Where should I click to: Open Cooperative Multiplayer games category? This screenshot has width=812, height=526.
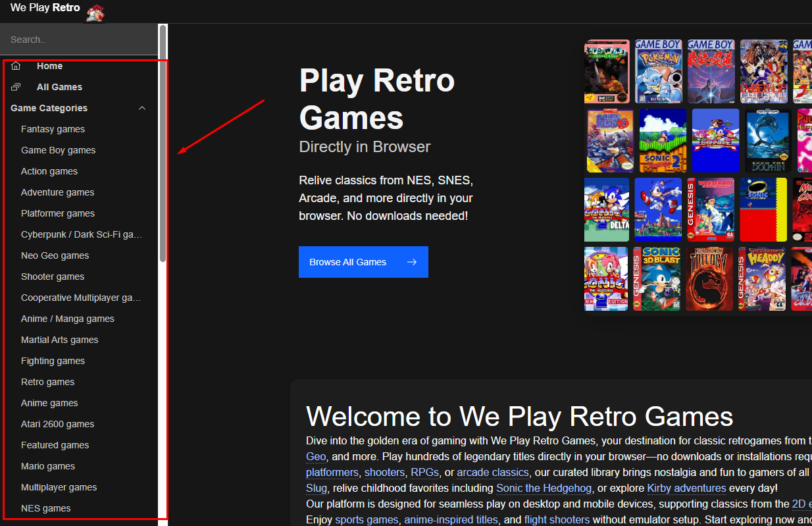pyautogui.click(x=82, y=298)
